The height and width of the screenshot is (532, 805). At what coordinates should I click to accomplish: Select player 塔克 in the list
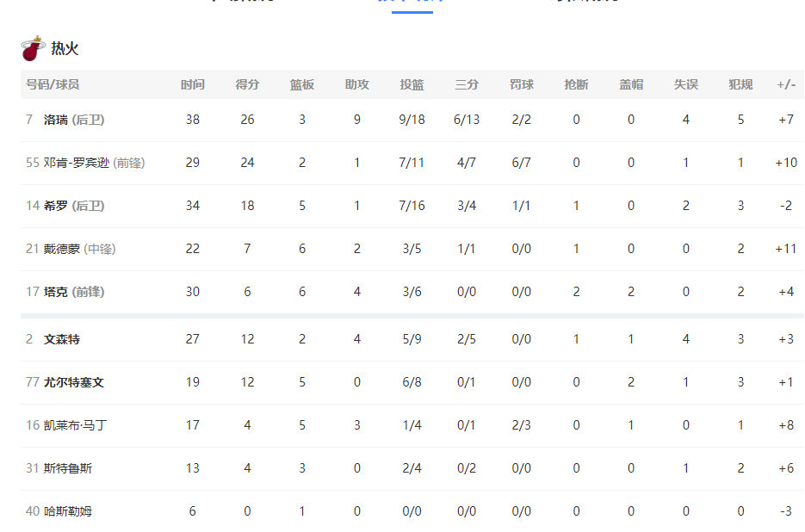tap(55, 292)
